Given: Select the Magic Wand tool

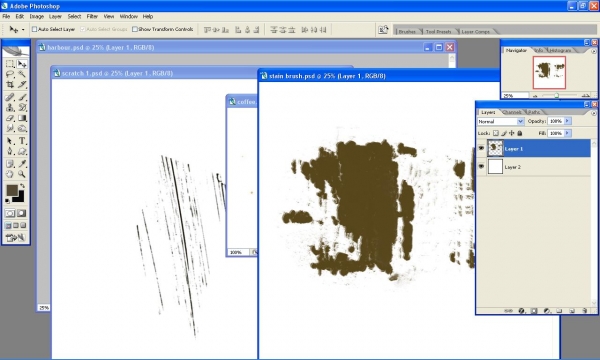Looking at the screenshot, I should pos(22,74).
